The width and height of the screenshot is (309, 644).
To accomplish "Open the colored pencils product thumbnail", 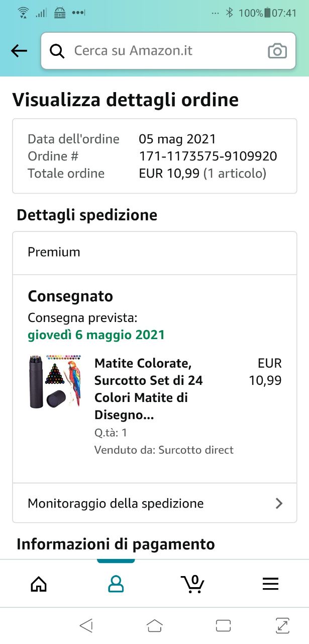I will [55, 381].
